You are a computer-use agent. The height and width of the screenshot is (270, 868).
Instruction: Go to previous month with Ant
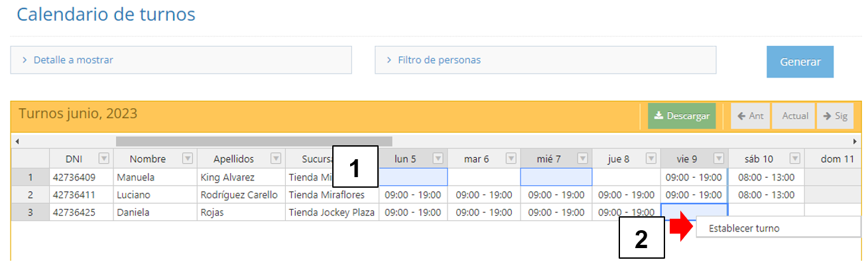coord(751,116)
